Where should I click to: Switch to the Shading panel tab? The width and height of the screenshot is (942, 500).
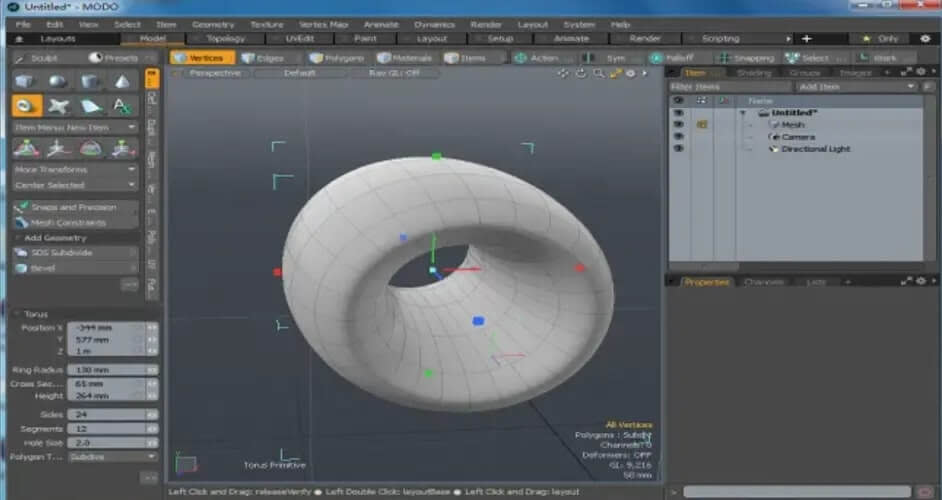click(754, 73)
